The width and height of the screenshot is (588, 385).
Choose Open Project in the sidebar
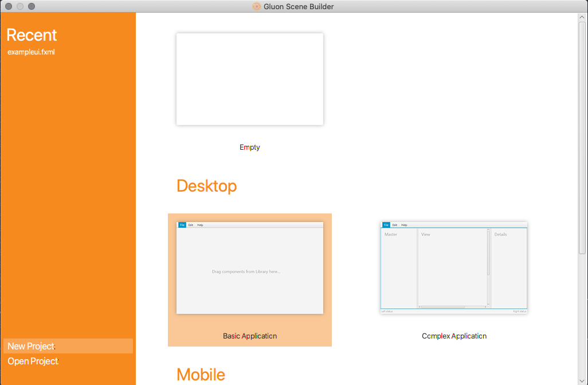point(33,361)
